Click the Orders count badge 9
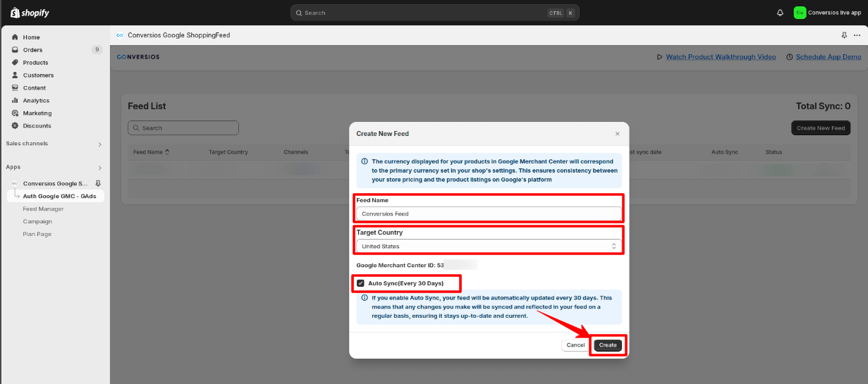 (x=97, y=50)
